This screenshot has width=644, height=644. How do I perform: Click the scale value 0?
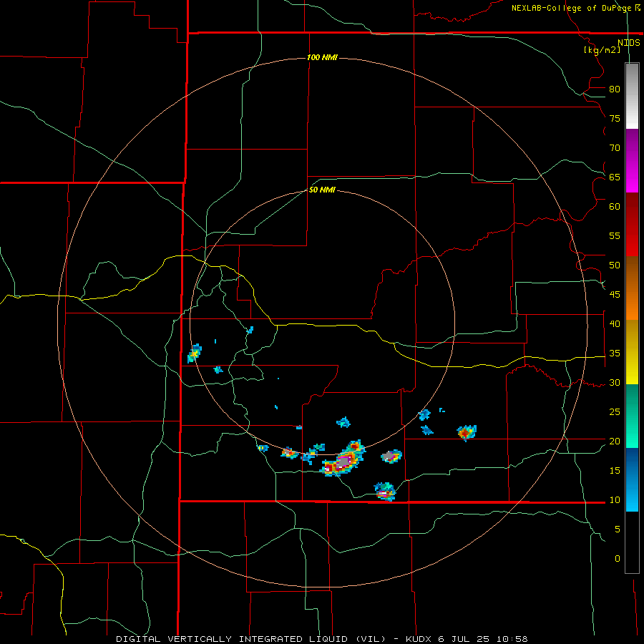coord(618,559)
